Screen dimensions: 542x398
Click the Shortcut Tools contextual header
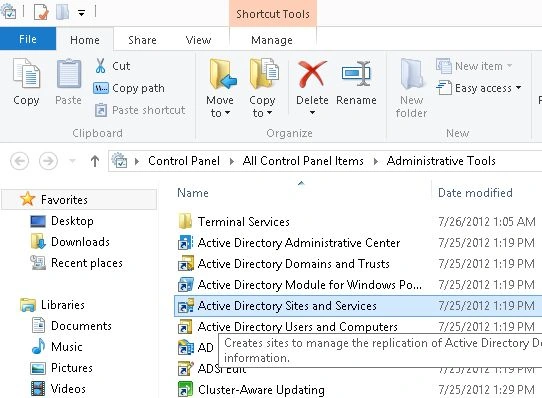point(273,14)
